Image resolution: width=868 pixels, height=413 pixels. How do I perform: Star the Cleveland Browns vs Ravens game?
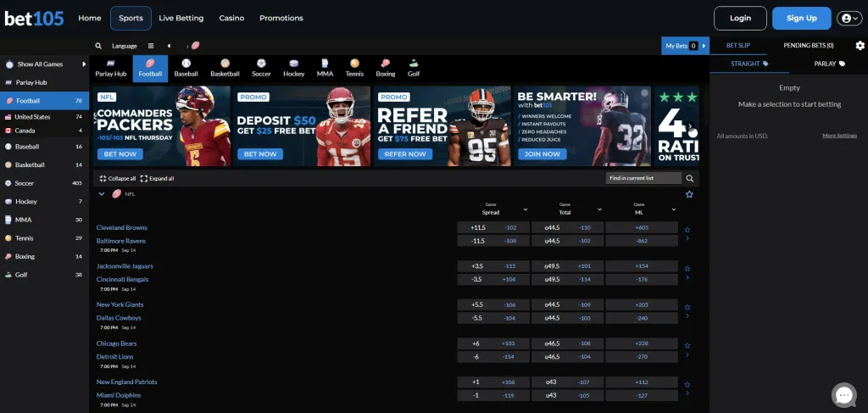point(687,230)
